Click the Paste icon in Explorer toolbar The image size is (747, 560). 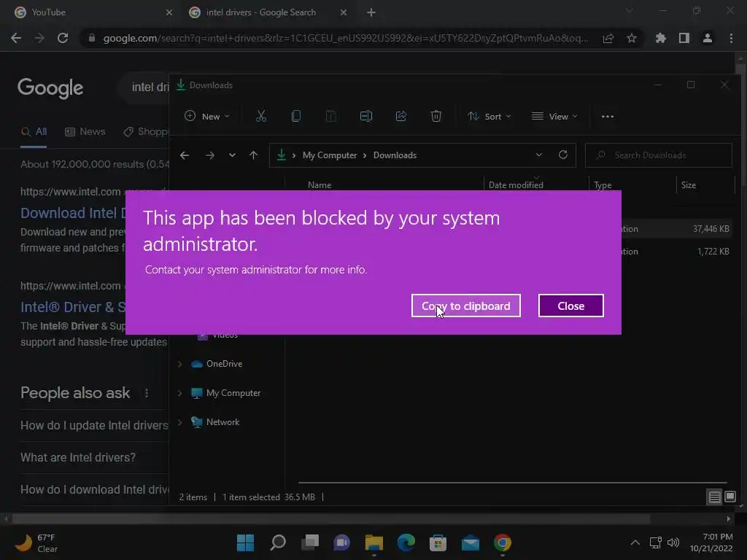tap(330, 116)
